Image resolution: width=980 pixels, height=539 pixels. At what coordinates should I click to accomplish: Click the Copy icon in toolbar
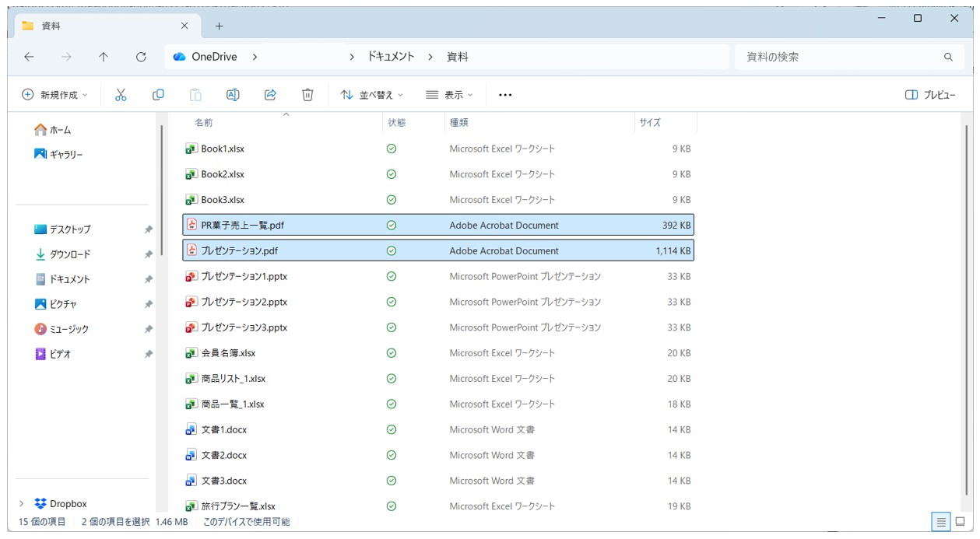pos(158,95)
